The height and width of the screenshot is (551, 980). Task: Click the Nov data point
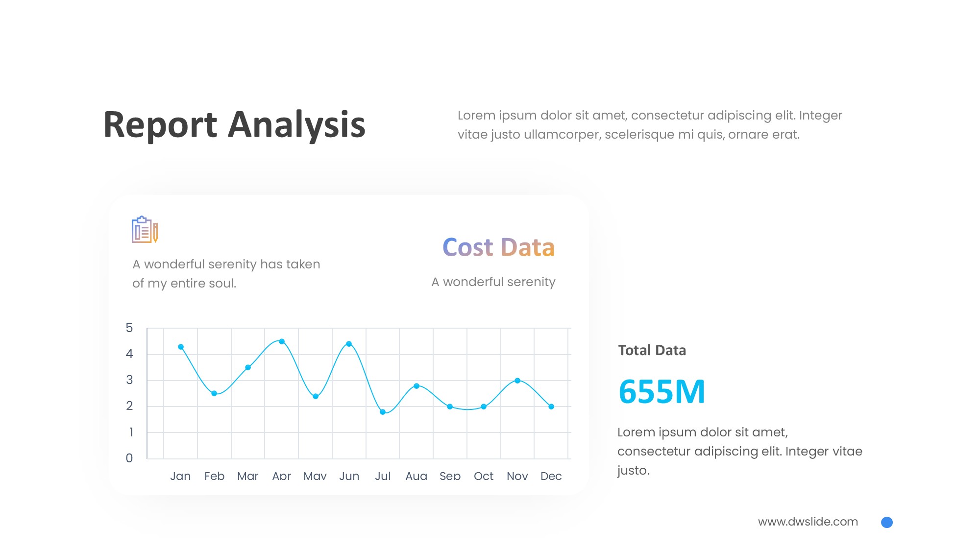517,381
